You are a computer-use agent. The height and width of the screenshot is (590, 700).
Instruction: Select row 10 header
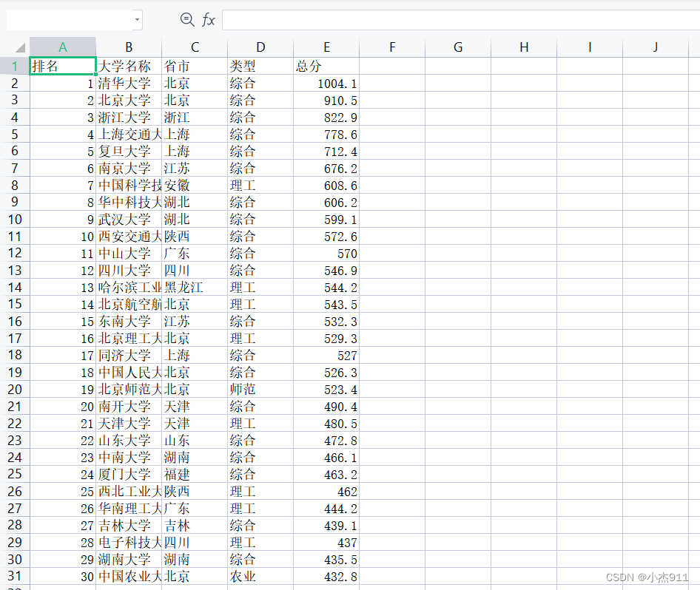pyautogui.click(x=15, y=219)
